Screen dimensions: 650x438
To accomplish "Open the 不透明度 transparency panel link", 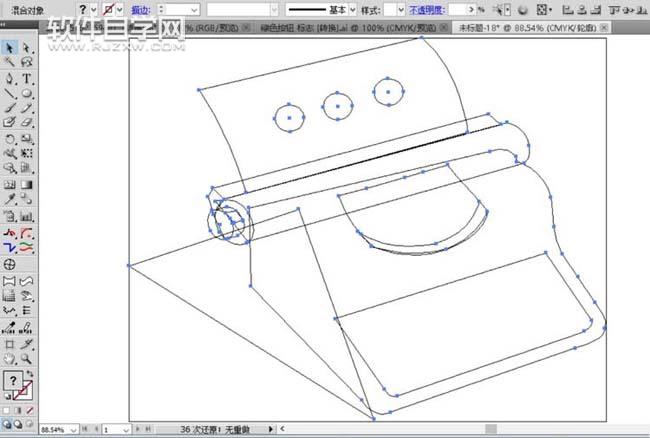I will [x=427, y=10].
